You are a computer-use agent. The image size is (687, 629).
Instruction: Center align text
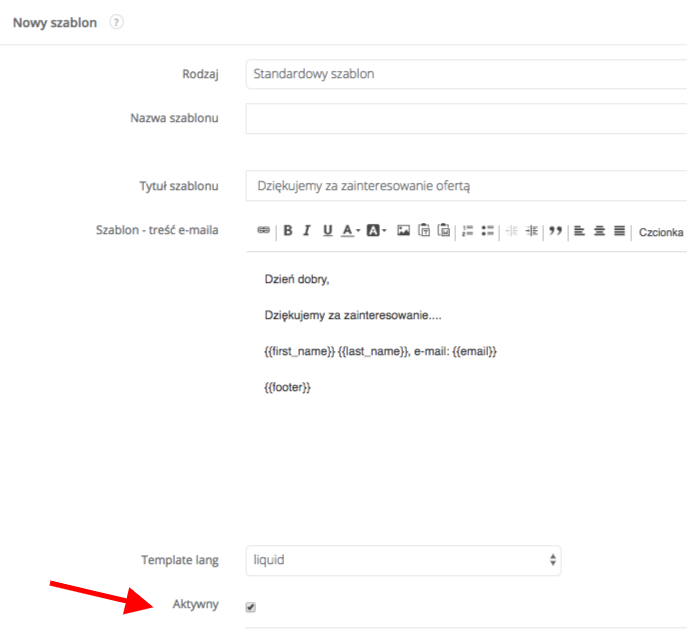pyautogui.click(x=599, y=230)
